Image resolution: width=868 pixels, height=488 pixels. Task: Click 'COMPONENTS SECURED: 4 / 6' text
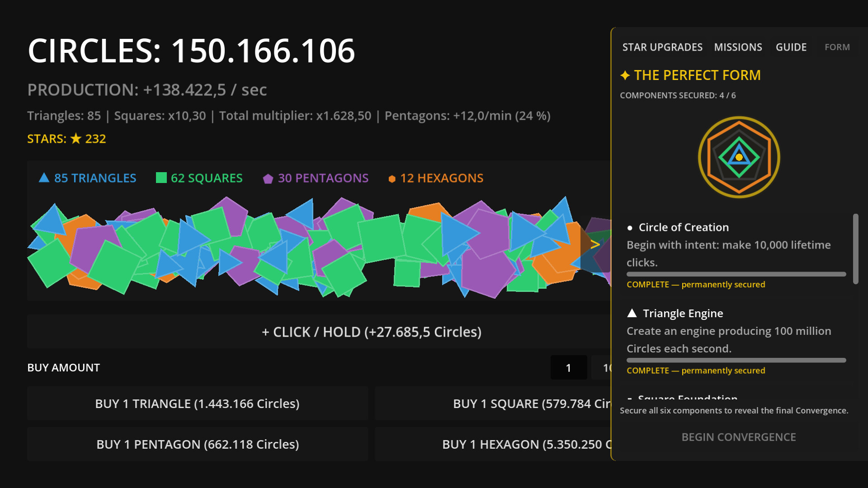tap(678, 95)
